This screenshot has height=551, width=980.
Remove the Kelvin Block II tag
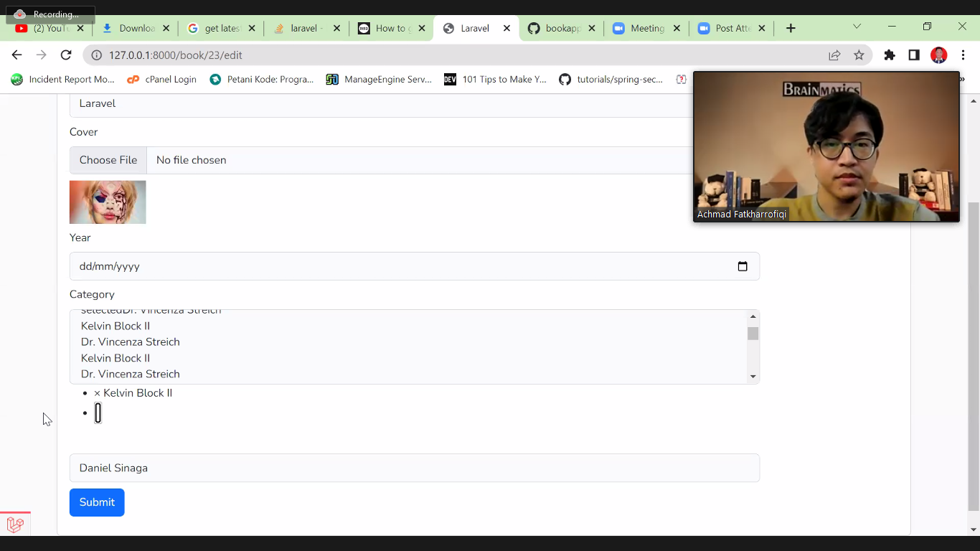(x=98, y=393)
